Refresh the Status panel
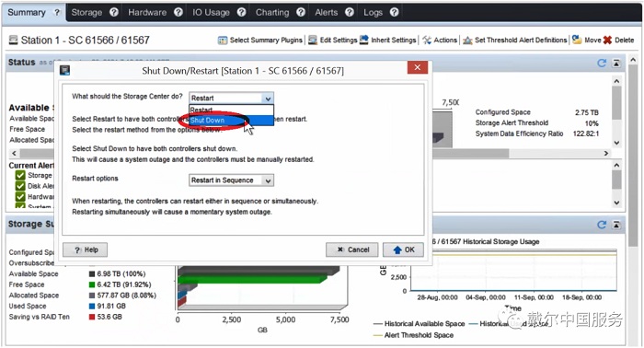644x348 pixels. 602,63
